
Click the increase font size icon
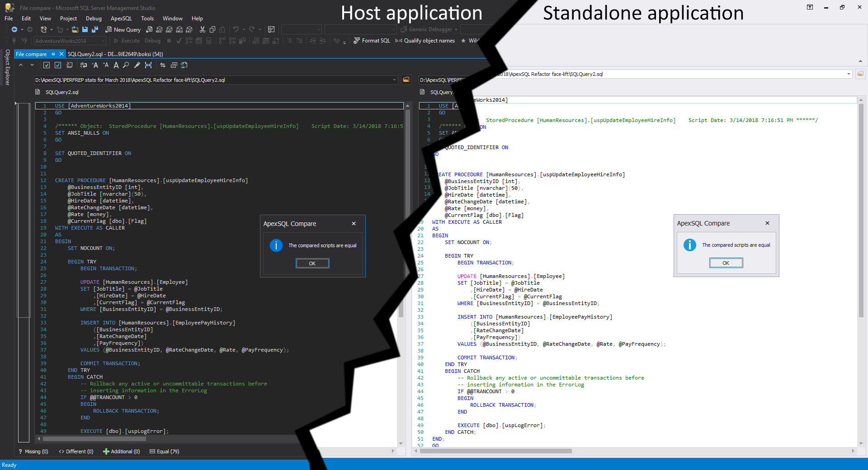tap(95, 65)
